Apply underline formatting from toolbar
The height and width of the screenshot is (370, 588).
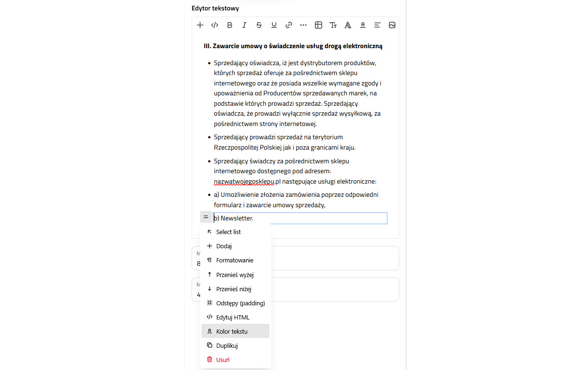click(274, 25)
